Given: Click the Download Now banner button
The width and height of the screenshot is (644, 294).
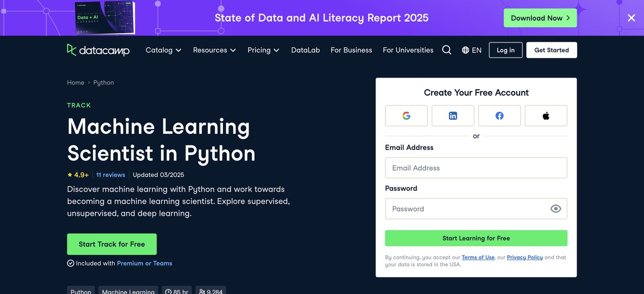Looking at the screenshot, I should (x=540, y=18).
